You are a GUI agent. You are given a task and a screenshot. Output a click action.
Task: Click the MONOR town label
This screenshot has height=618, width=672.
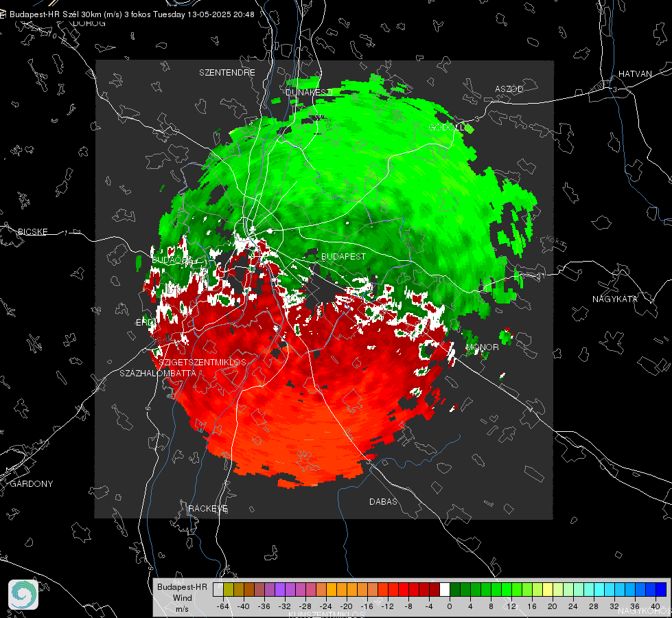(482, 347)
